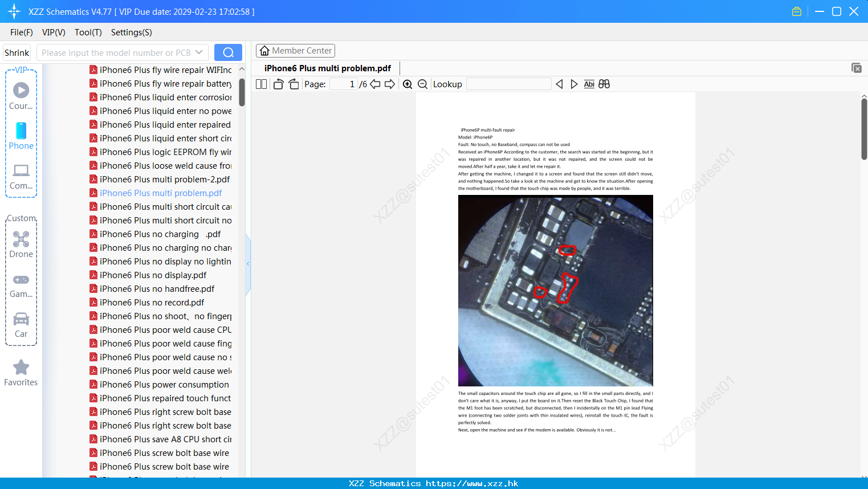This screenshot has width=868, height=489.
Task: Open iPhone6 Plus liquid enter repaired file
Action: click(x=160, y=125)
